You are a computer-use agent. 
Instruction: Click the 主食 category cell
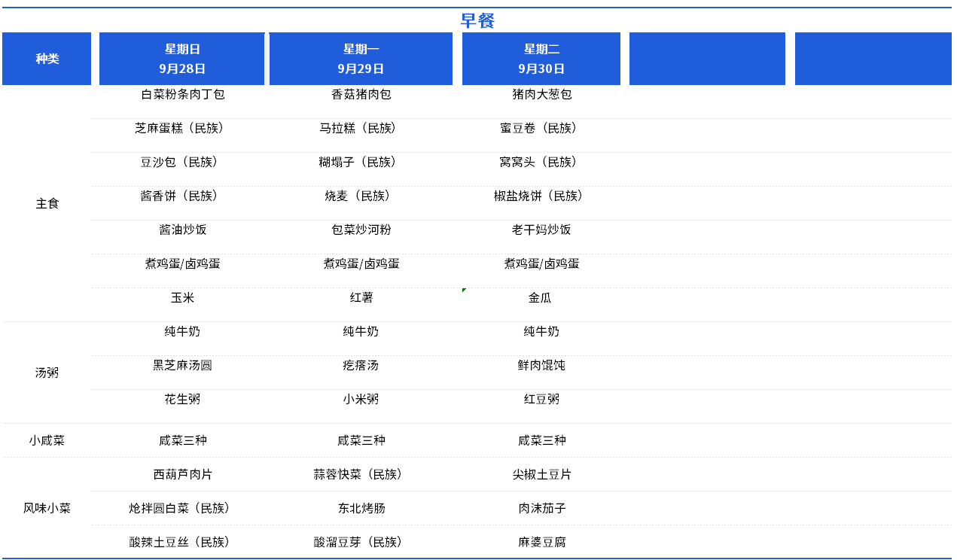(47, 204)
